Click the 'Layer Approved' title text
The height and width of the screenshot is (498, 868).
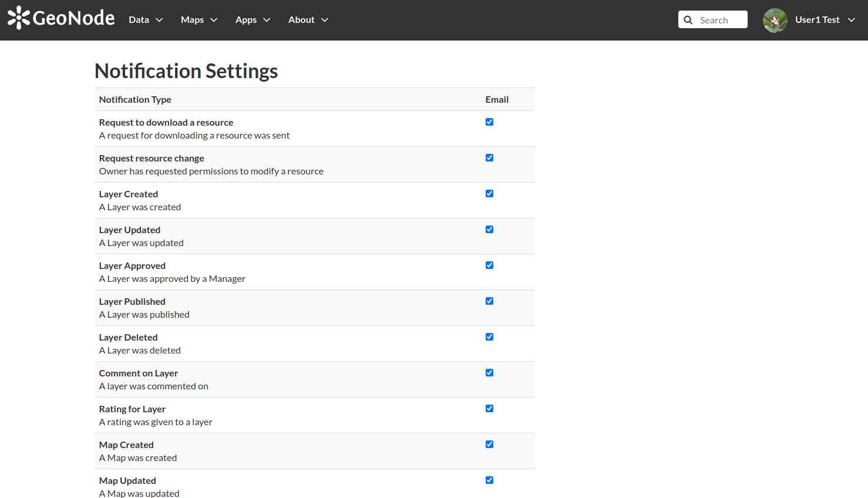click(132, 266)
